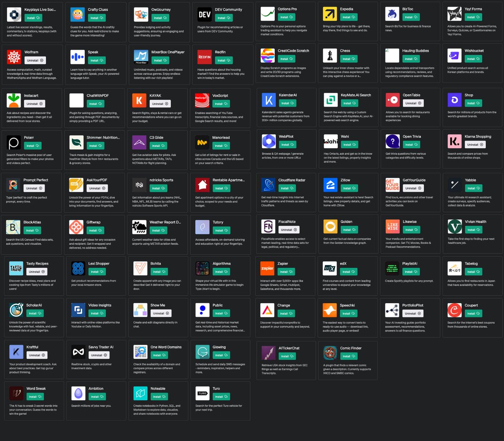The image size is (504, 441).
Task: Click the Instacart carrot icon
Action: tap(14, 100)
